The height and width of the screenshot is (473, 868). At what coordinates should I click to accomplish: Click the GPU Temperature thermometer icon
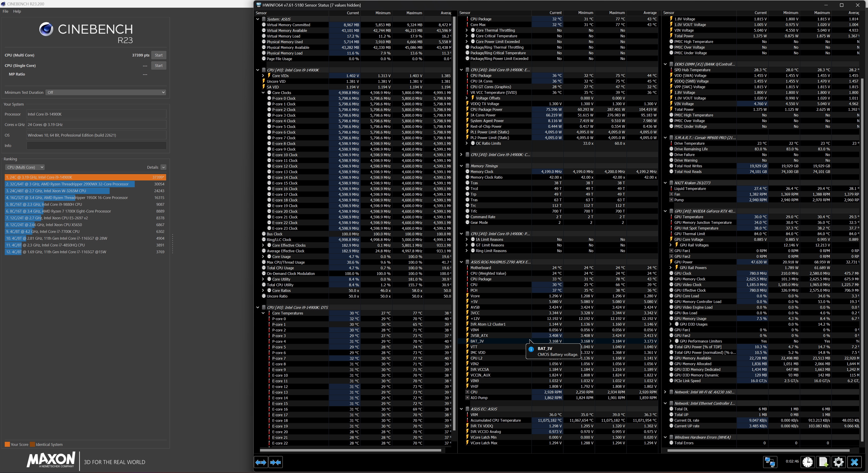click(x=671, y=217)
